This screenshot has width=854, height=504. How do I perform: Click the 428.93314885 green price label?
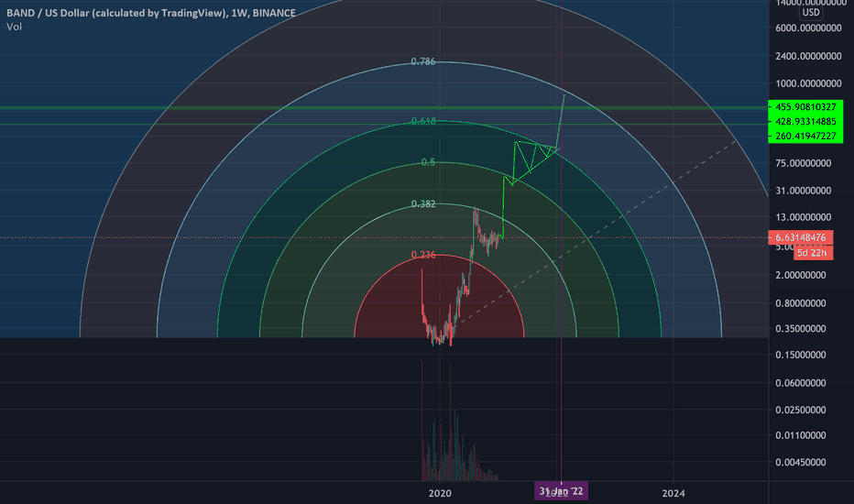pos(805,122)
